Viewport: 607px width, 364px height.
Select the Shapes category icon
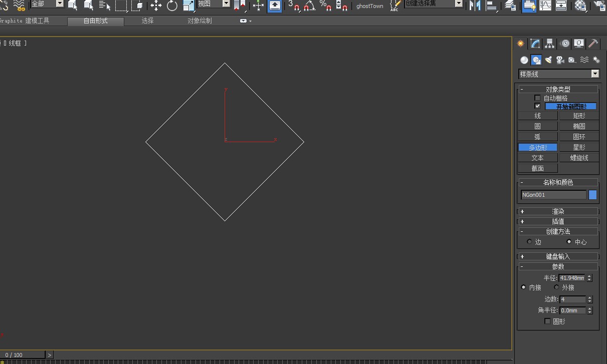(x=536, y=60)
